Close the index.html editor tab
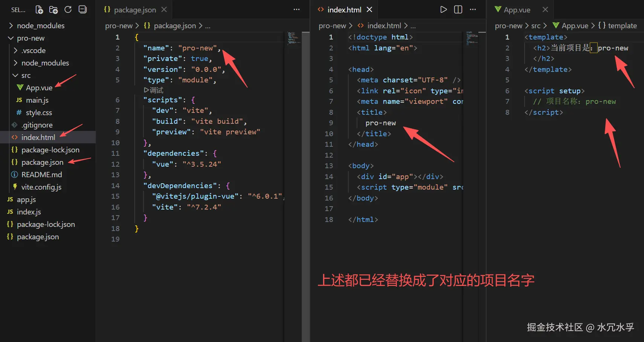This screenshot has height=342, width=644. click(x=369, y=9)
